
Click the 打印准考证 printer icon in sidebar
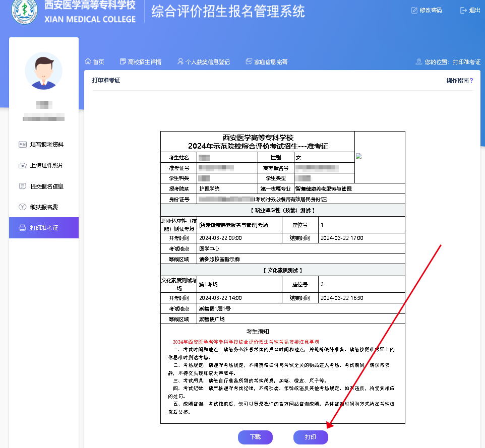(22, 228)
